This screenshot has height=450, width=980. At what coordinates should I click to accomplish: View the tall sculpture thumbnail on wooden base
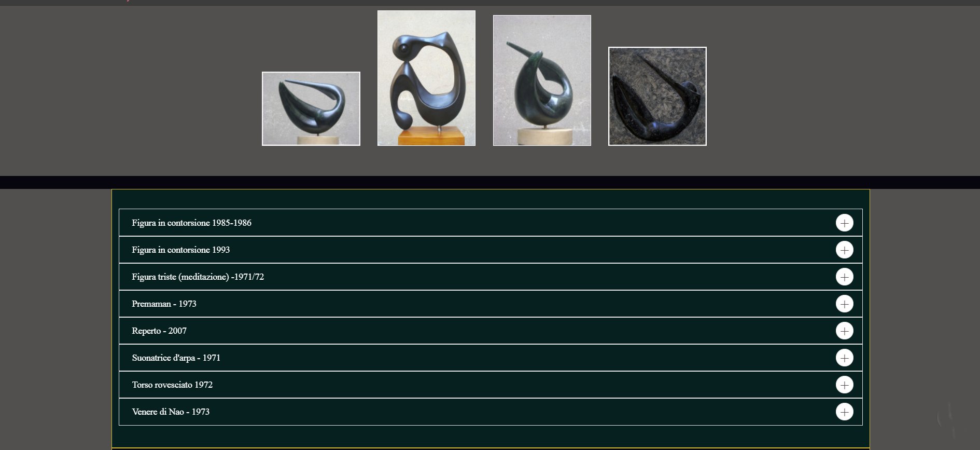(x=426, y=78)
